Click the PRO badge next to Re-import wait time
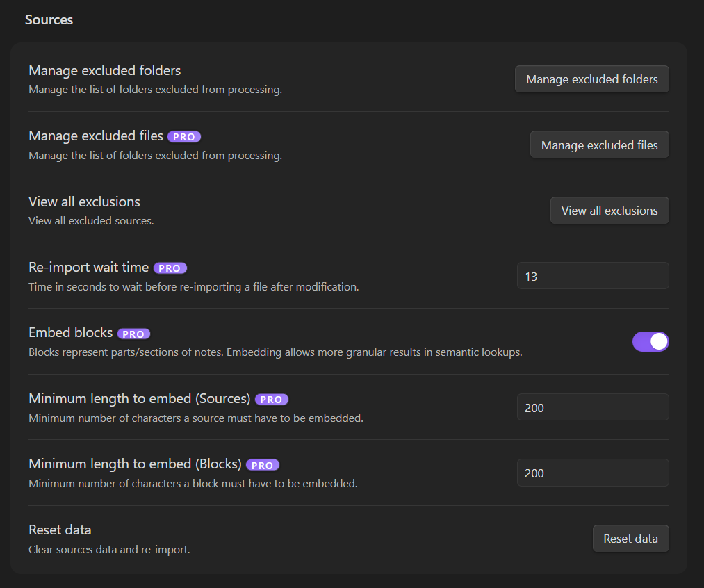 click(x=170, y=268)
